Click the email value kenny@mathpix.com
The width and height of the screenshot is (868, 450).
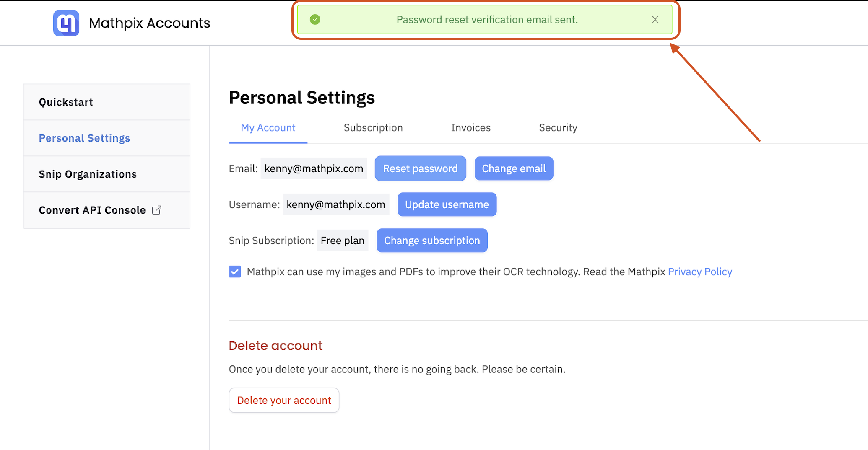coord(314,168)
